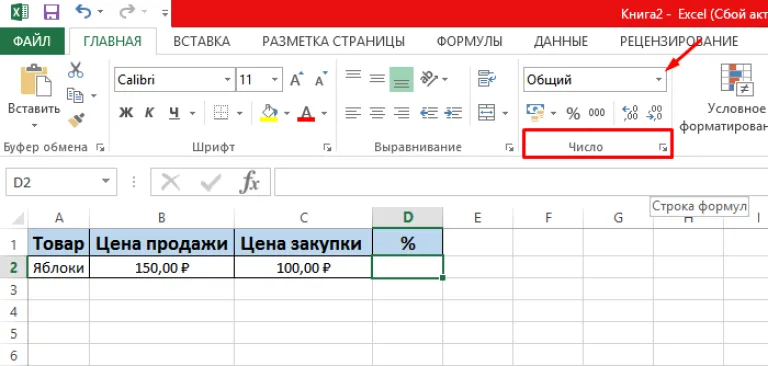Image resolution: width=768 pixels, height=366 pixels.
Task: Center text horizontally
Action: (x=377, y=113)
